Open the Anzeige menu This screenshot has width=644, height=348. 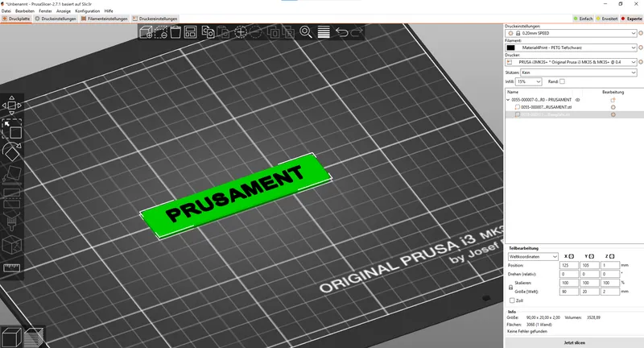point(64,11)
